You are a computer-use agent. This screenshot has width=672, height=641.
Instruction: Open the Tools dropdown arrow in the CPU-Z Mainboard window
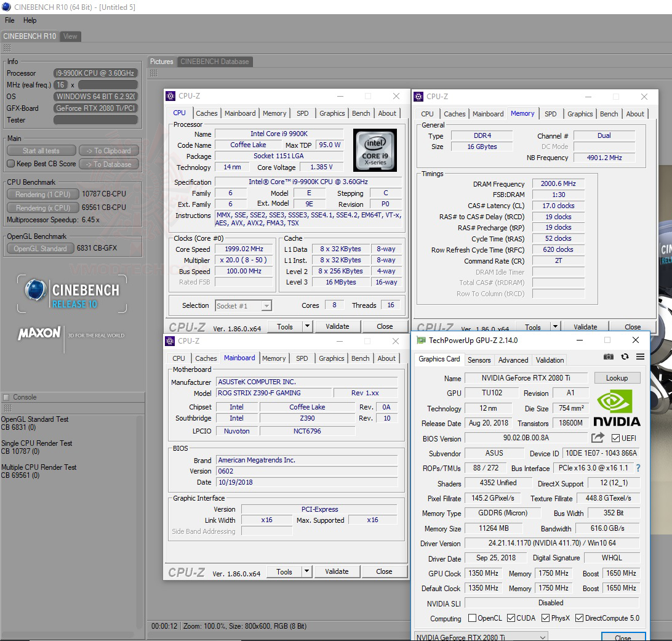tap(307, 571)
